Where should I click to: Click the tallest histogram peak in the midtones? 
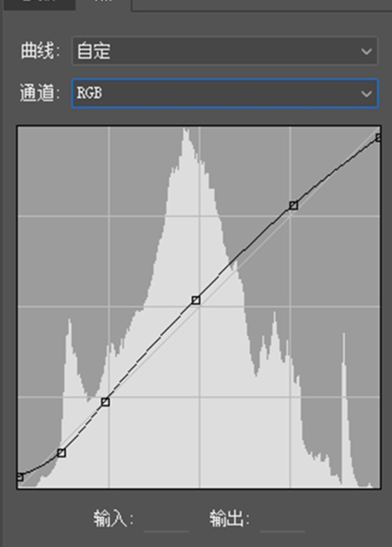186,134
